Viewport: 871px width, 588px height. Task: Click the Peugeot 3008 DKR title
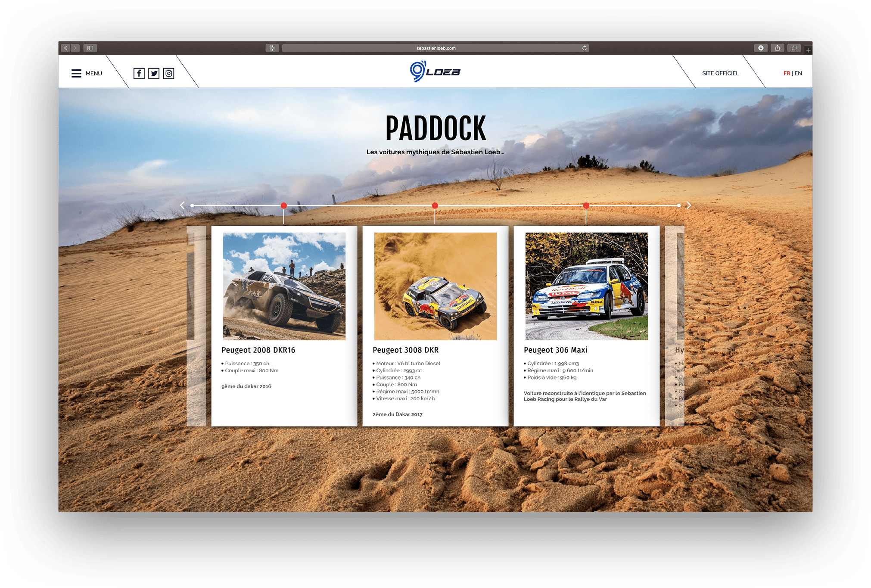(x=406, y=350)
